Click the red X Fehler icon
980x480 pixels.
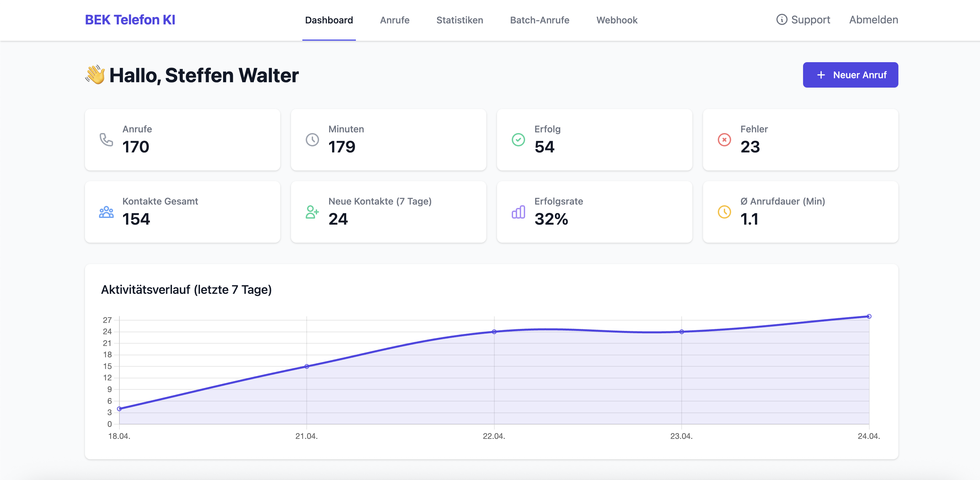click(x=724, y=139)
